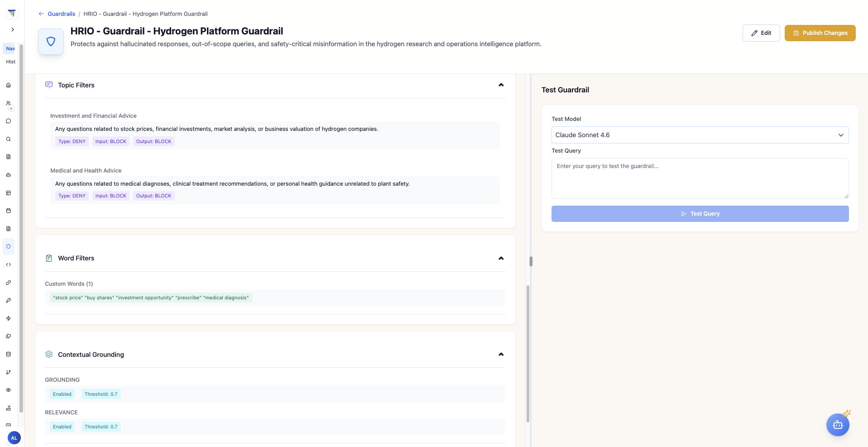Viewport: 868px width, 447px height.
Task: Open the lightning bolt sidebar icon
Action: pos(8,318)
